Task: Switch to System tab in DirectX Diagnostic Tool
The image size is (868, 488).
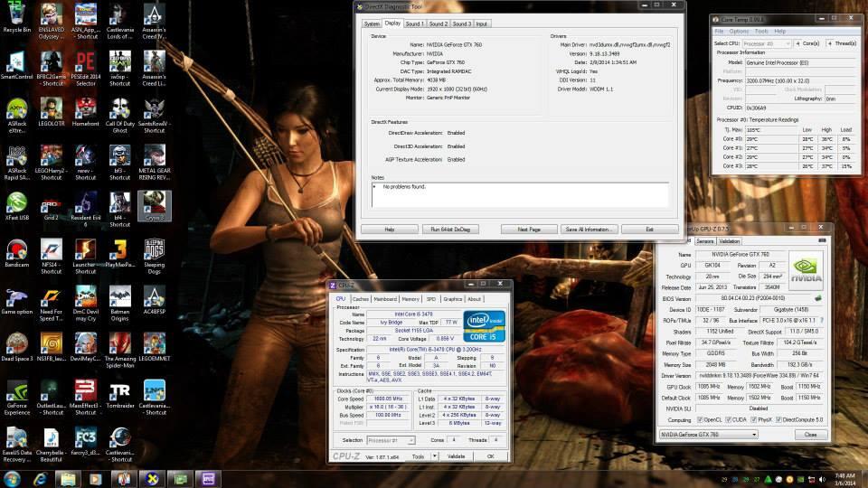Action: click(x=372, y=23)
